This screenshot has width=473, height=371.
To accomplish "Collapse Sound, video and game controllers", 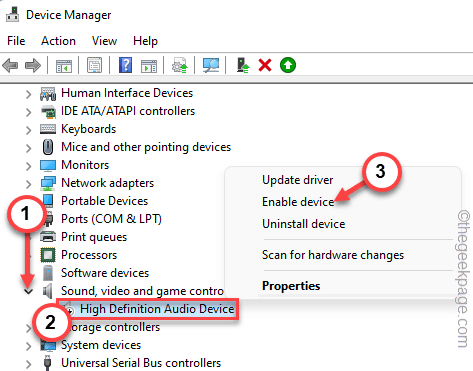I will [x=29, y=292].
